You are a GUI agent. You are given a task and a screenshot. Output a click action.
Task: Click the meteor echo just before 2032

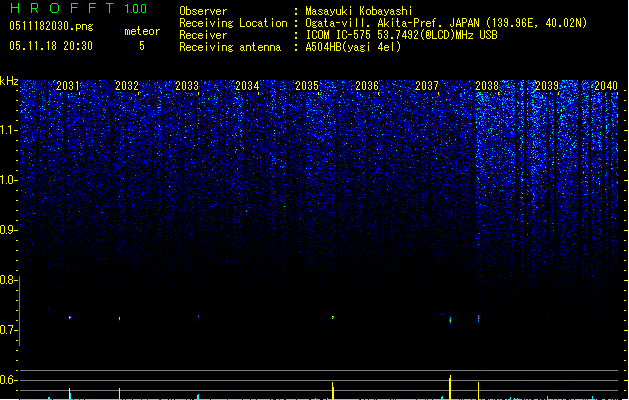120,319
